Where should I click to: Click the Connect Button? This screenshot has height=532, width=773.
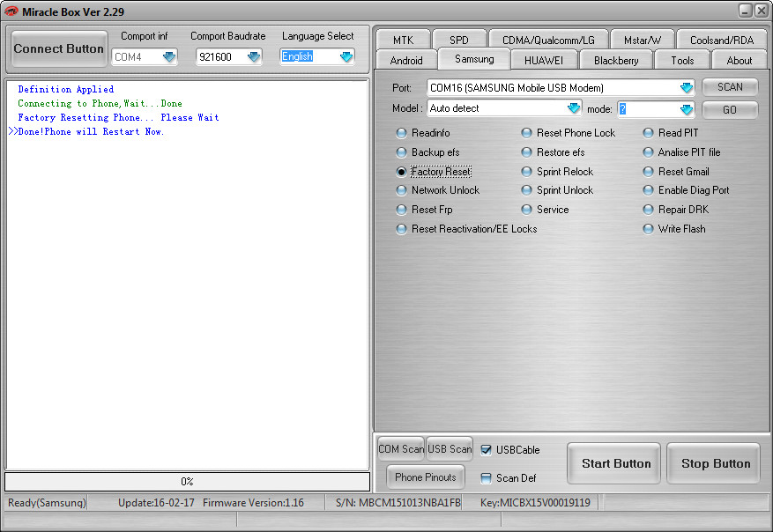click(59, 48)
